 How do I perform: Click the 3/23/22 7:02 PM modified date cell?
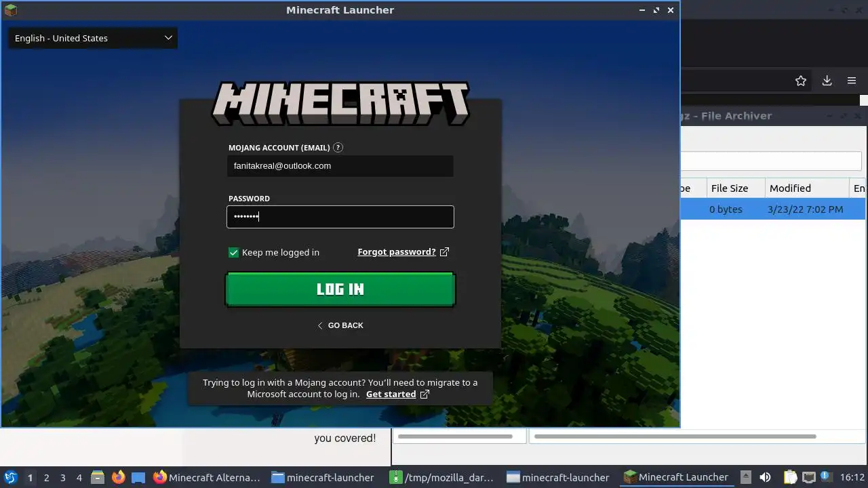pos(805,209)
